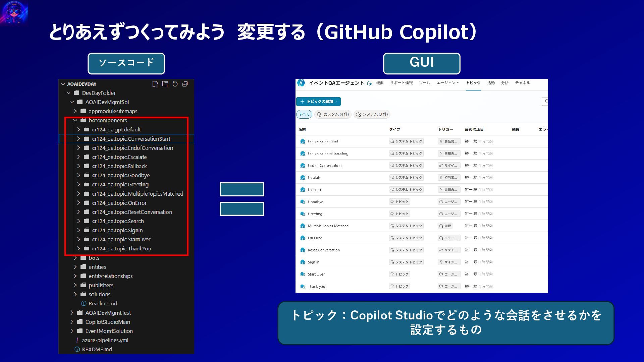Open the 分析 tab
This screenshot has height=362, width=644.
tap(505, 83)
